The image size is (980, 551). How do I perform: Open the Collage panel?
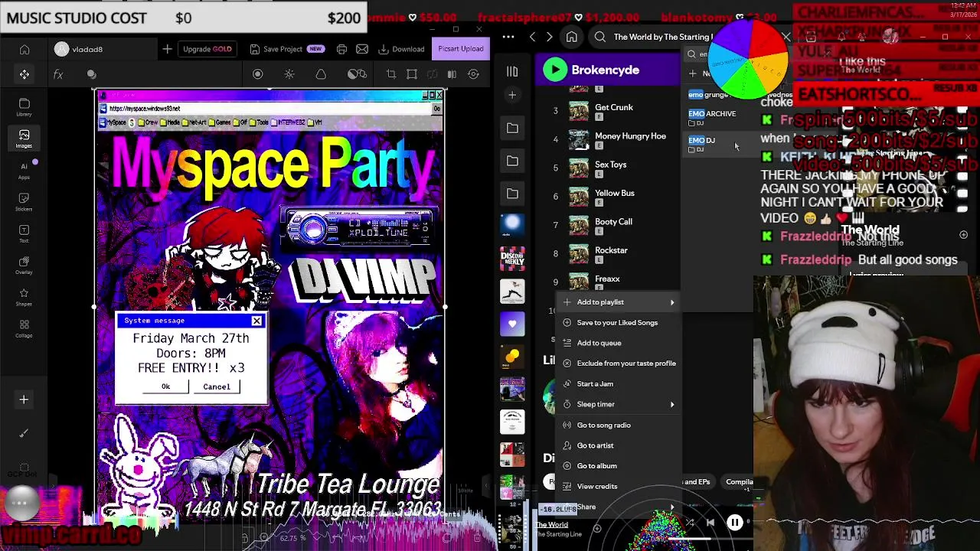click(x=24, y=328)
